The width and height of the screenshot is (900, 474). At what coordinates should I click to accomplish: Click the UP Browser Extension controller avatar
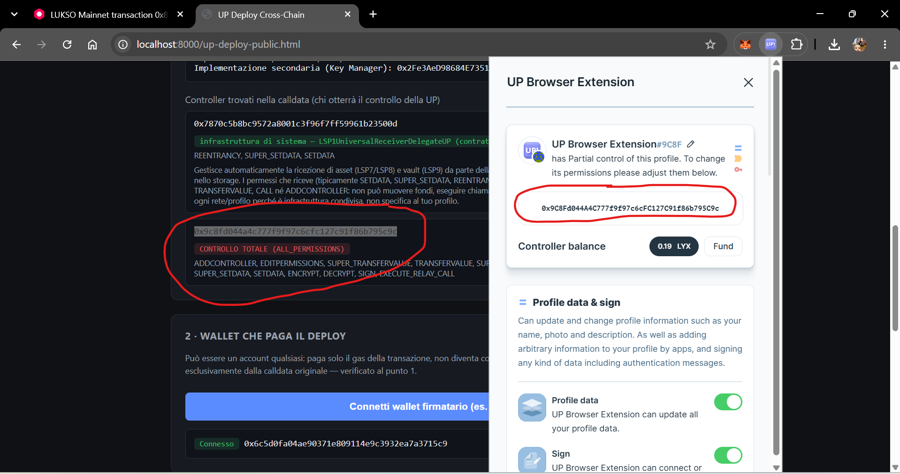532,151
